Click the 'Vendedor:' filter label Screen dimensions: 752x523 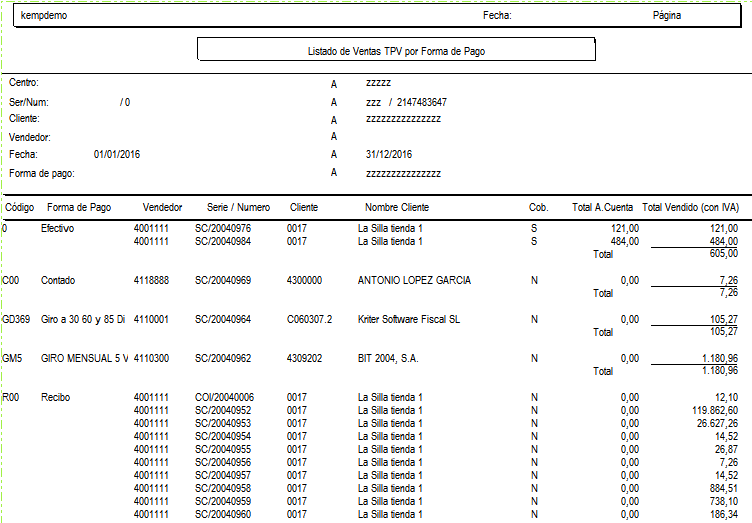[30, 138]
